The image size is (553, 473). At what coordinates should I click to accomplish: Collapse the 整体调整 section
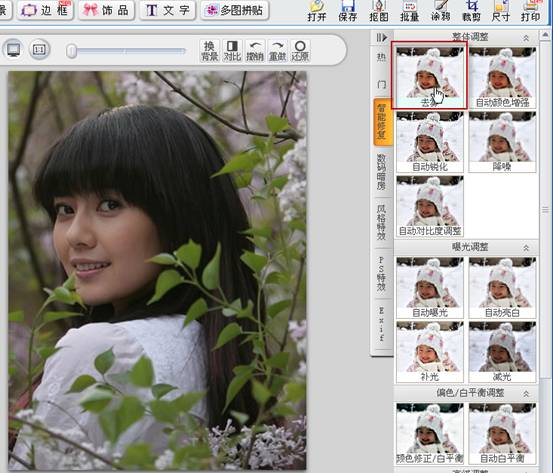click(526, 37)
